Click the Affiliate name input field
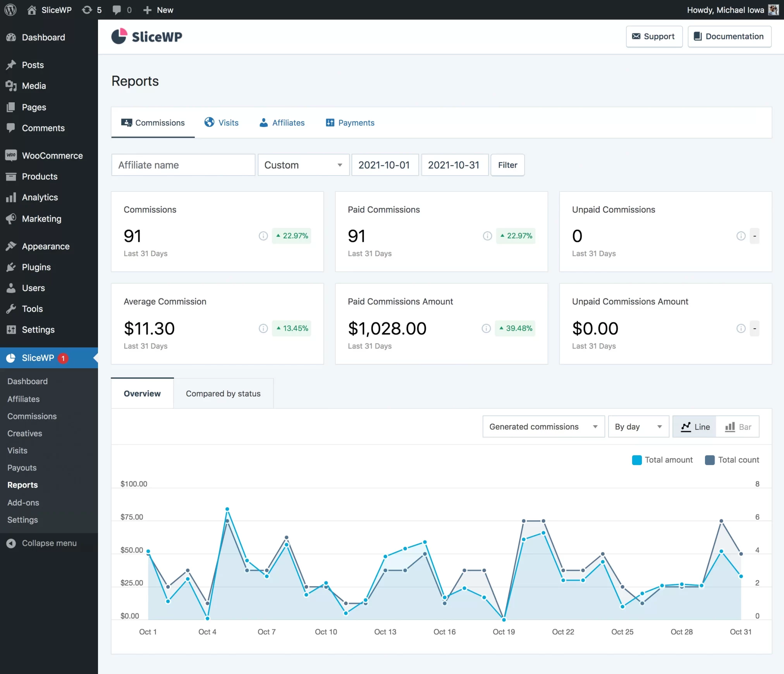784x674 pixels. [x=183, y=165]
